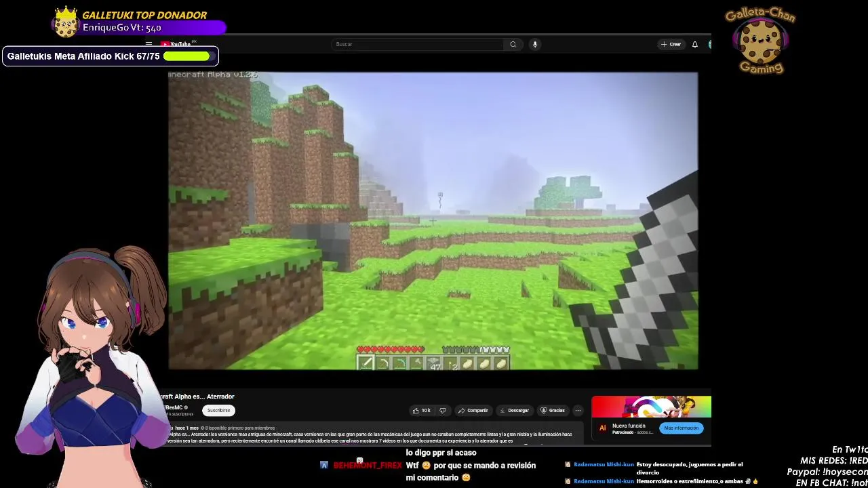Share the video via Compartir
The height and width of the screenshot is (488, 868).
(x=473, y=410)
